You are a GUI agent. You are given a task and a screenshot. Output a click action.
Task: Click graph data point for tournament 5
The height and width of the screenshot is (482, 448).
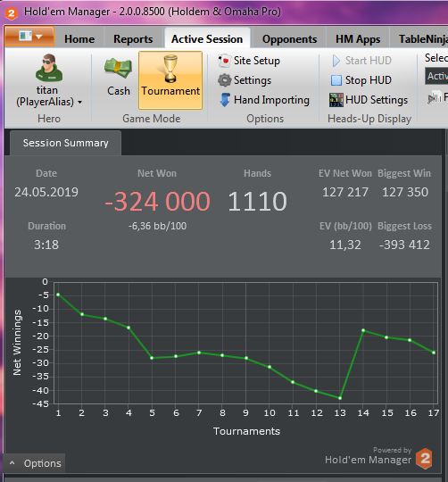[x=152, y=358]
